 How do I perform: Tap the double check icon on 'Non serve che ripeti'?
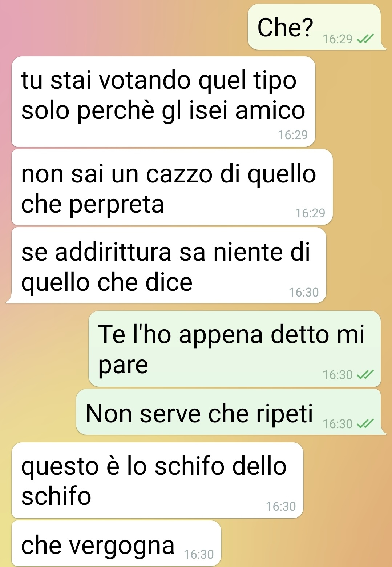click(365, 424)
